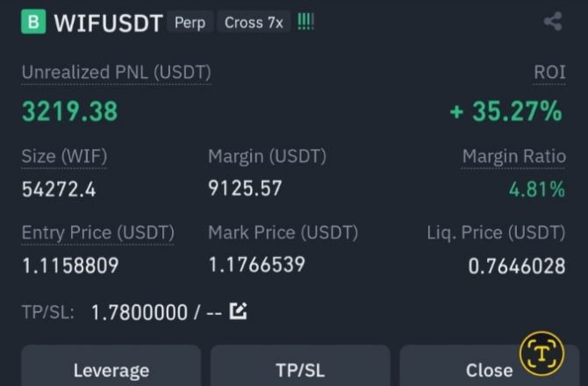588x386 pixels.
Task: Click the green B buy-side badge
Action: tap(33, 22)
